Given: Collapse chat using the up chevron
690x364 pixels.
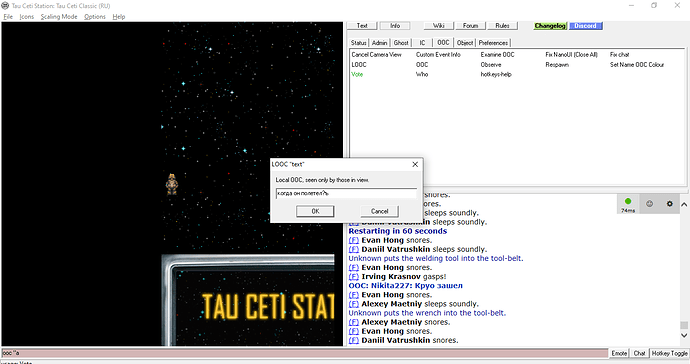Looking at the screenshot, I should (684, 205).
